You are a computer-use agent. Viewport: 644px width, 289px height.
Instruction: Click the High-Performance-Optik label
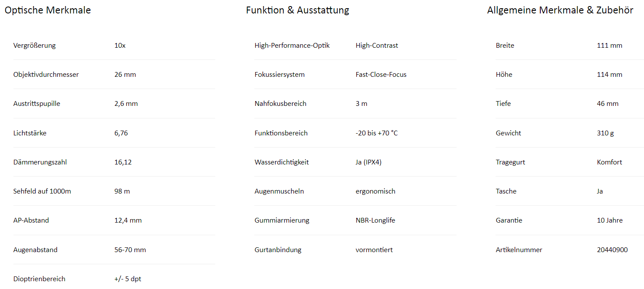[x=292, y=46]
